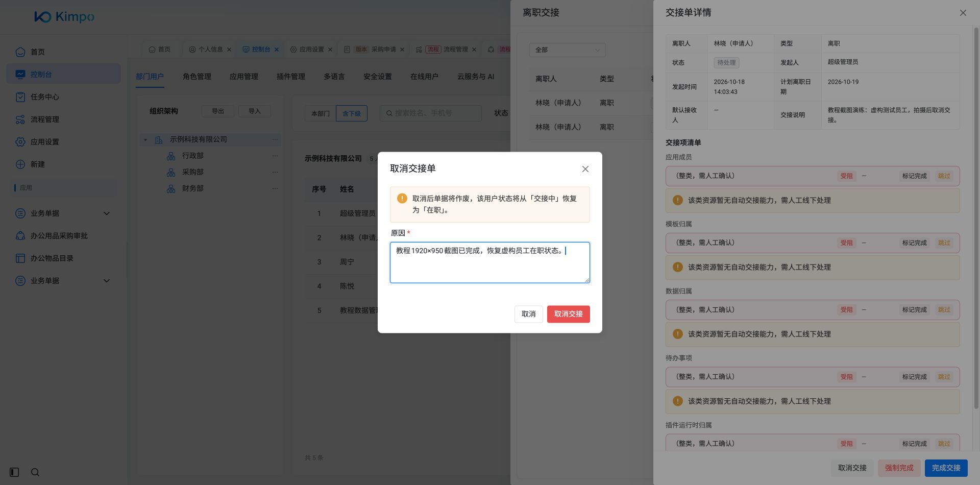Open the 全部 filter dropdown
Screen dimensions: 980x485
567,50
